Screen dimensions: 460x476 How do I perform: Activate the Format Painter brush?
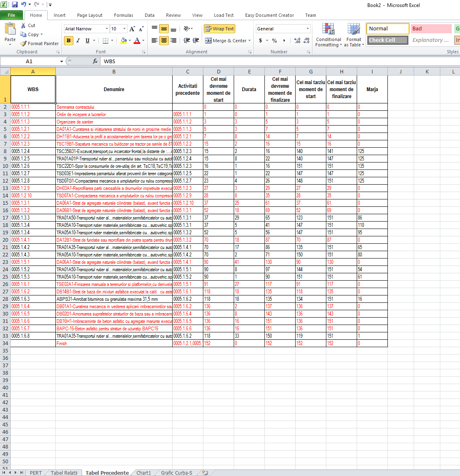23,43
